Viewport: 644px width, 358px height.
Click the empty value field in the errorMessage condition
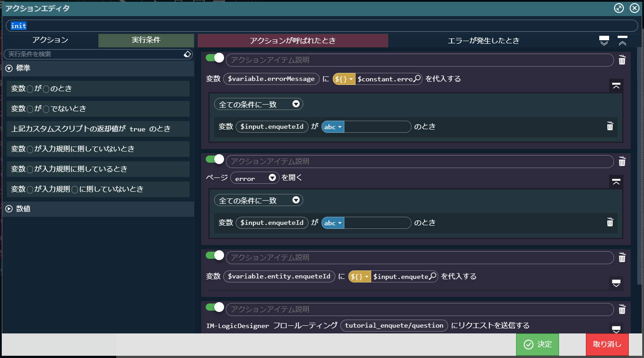[377, 127]
